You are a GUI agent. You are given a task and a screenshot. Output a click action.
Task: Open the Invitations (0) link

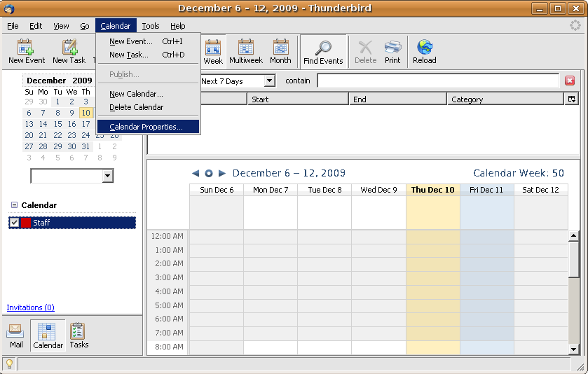(30, 307)
